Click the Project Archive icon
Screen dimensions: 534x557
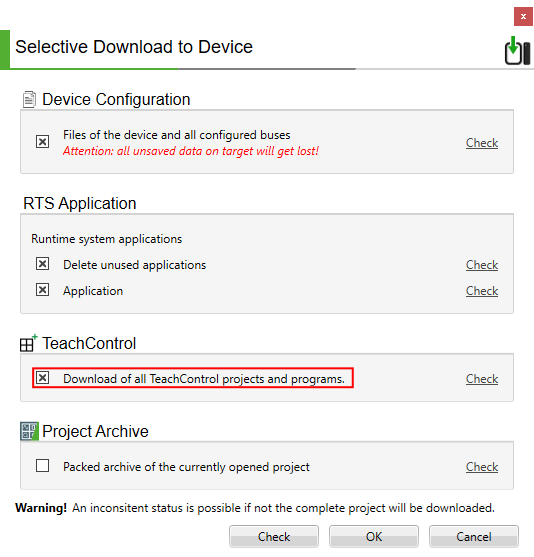tap(29, 431)
